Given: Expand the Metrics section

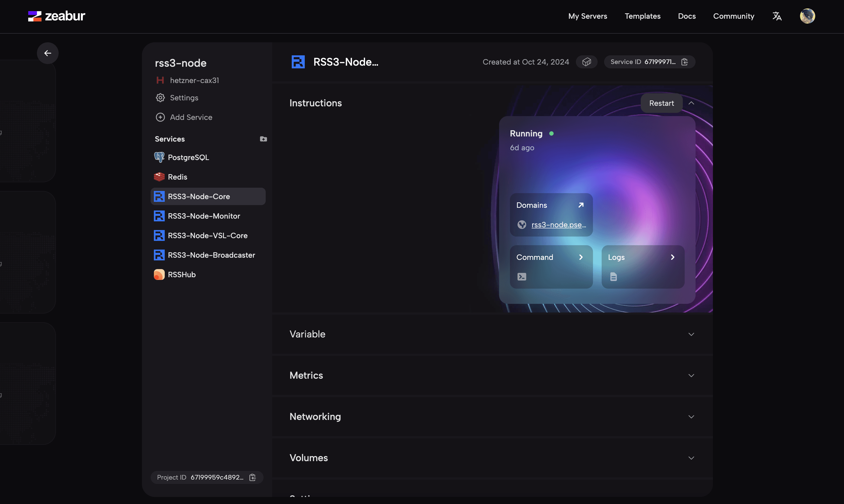Looking at the screenshot, I should coord(691,375).
